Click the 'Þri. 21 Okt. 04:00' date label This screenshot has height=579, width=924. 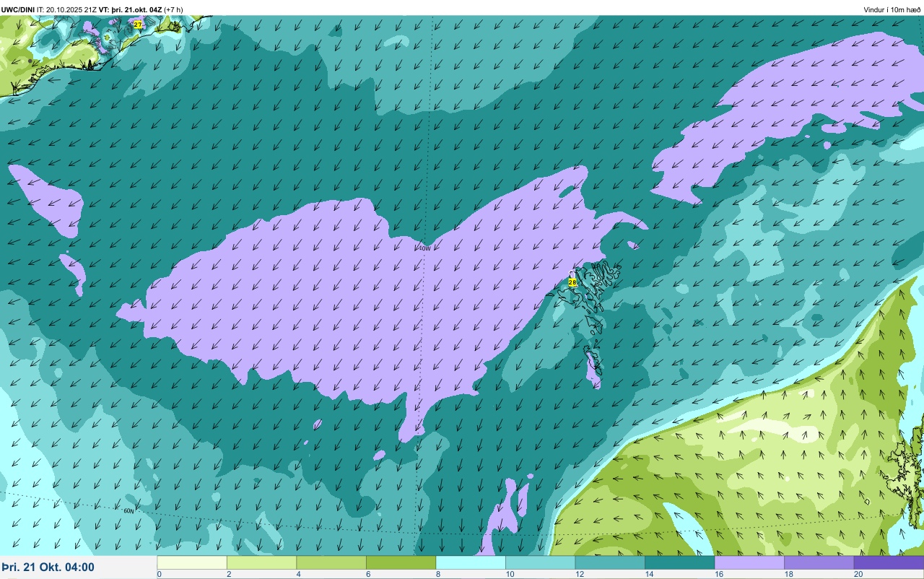(x=48, y=567)
